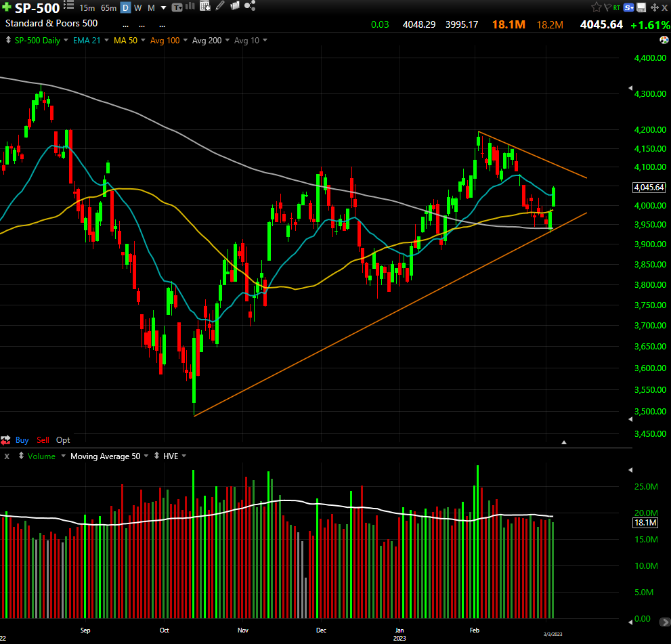671x644 pixels.
Task: Open the Avg 100 dropdown arrow
Action: click(186, 40)
